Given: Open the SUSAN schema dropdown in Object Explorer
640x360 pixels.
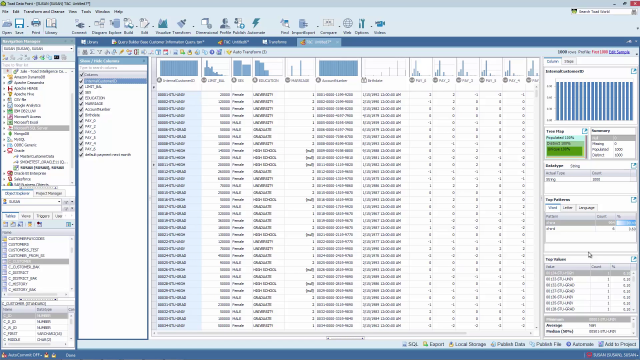Looking at the screenshot, I should (x=59, y=202).
